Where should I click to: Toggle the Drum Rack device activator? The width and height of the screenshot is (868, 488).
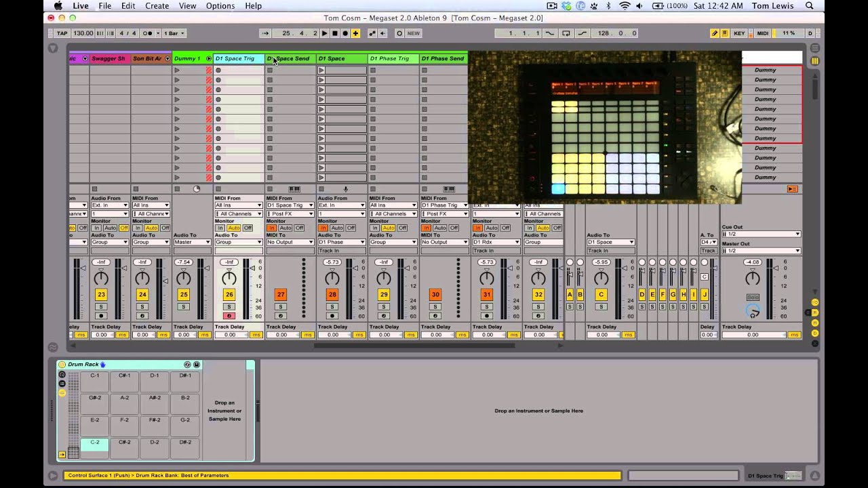(62, 365)
